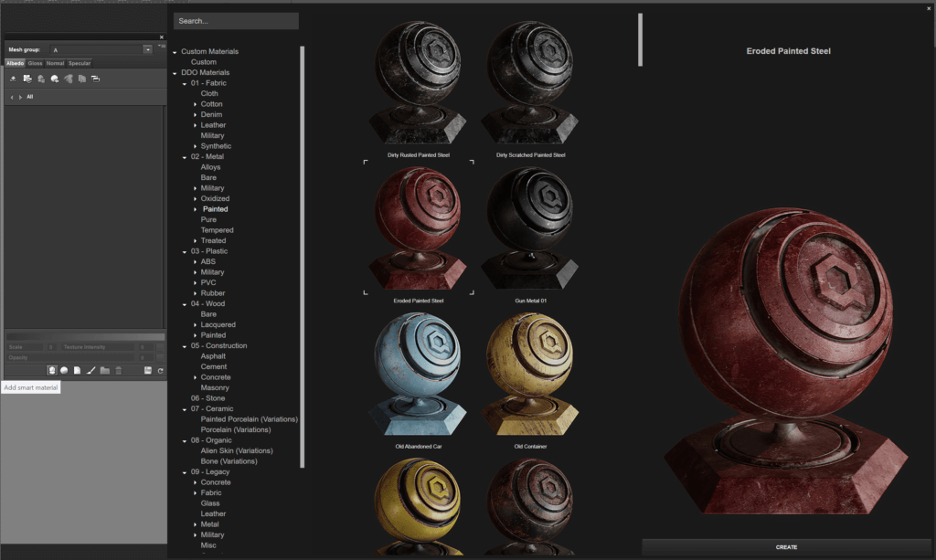Switch to the Specular tab
Image resolution: width=936 pixels, height=560 pixels.
click(80, 63)
